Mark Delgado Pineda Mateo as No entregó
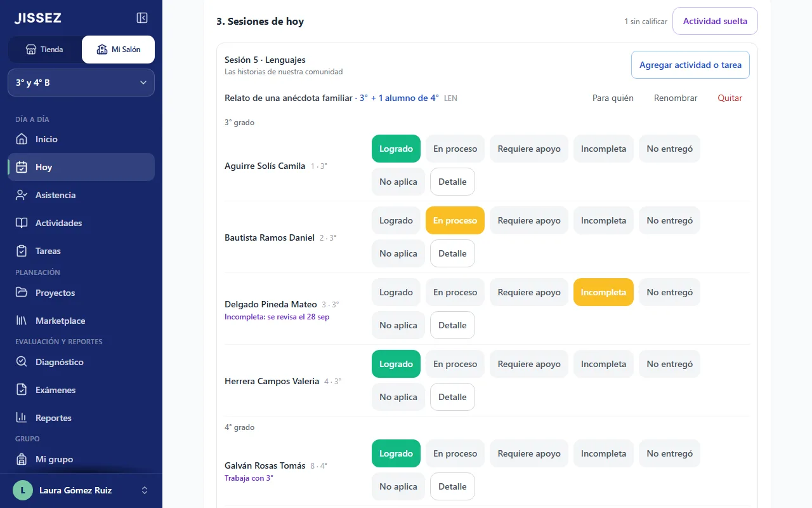812x508 pixels. (x=669, y=292)
